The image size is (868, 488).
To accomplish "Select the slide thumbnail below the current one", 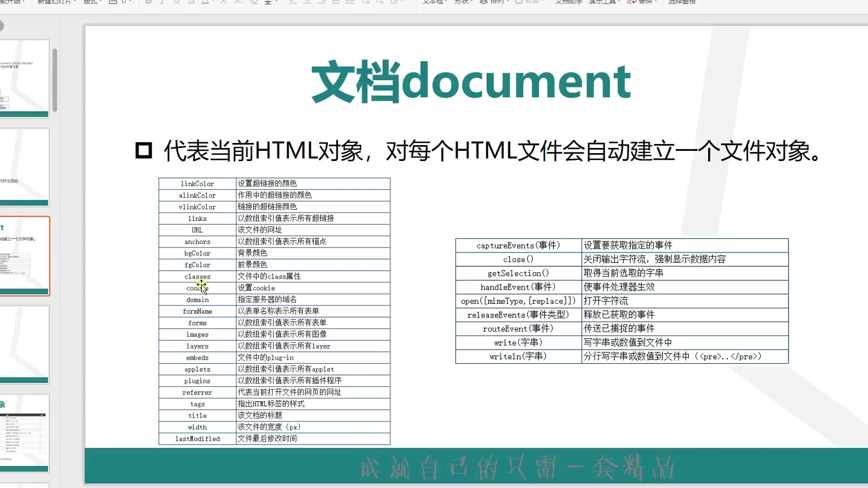I will (24, 345).
